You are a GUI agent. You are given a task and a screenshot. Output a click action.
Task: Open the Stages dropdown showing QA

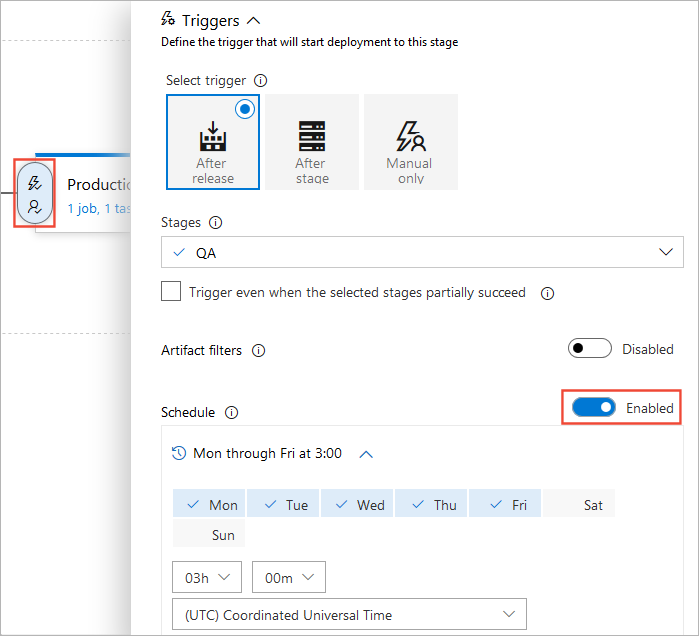(422, 252)
